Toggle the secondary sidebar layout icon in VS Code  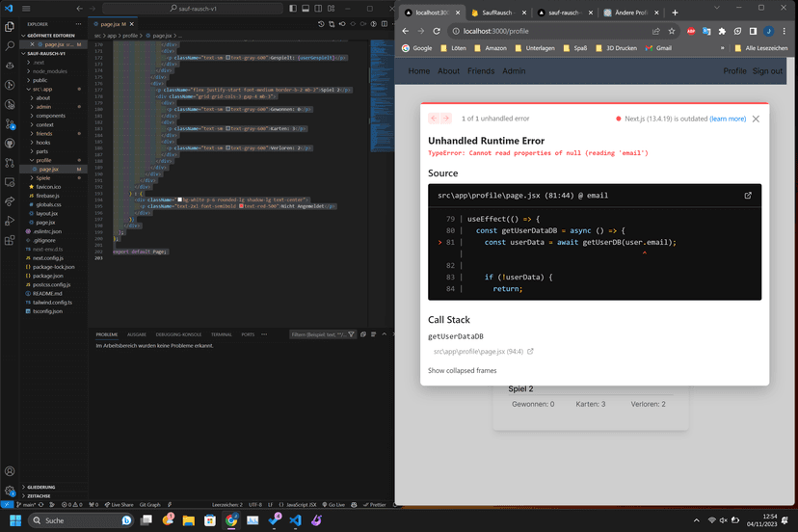pos(318,8)
